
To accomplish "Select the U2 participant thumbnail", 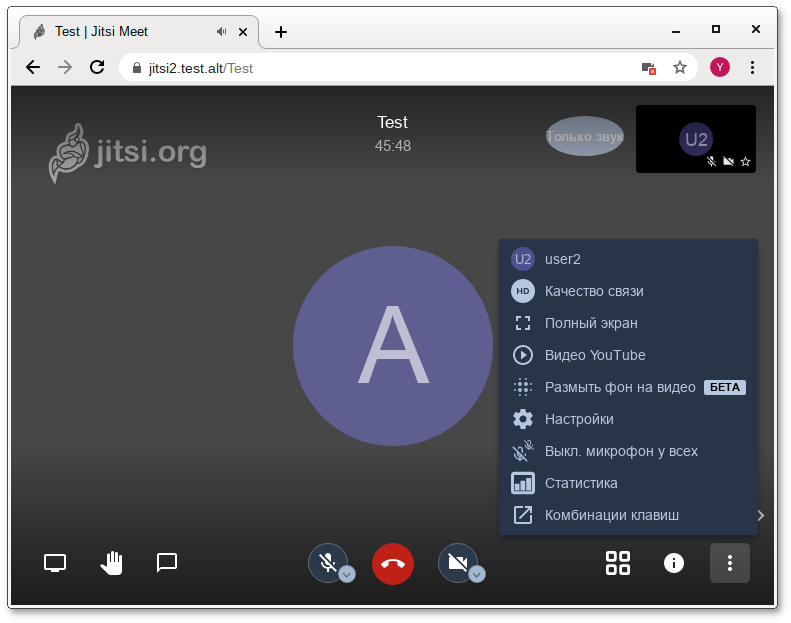I will (x=696, y=139).
